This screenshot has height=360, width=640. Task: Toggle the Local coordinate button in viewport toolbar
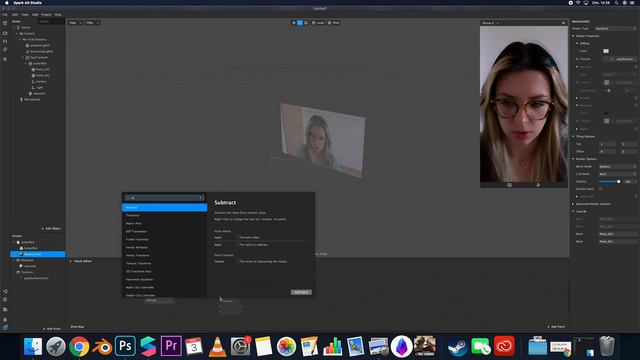coord(318,23)
